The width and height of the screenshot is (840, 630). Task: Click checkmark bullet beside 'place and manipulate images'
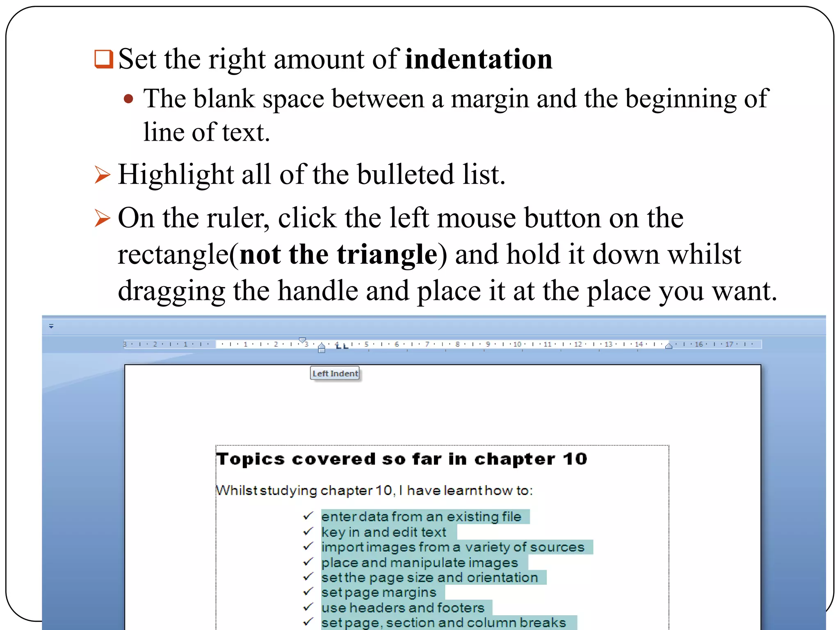[x=308, y=562]
